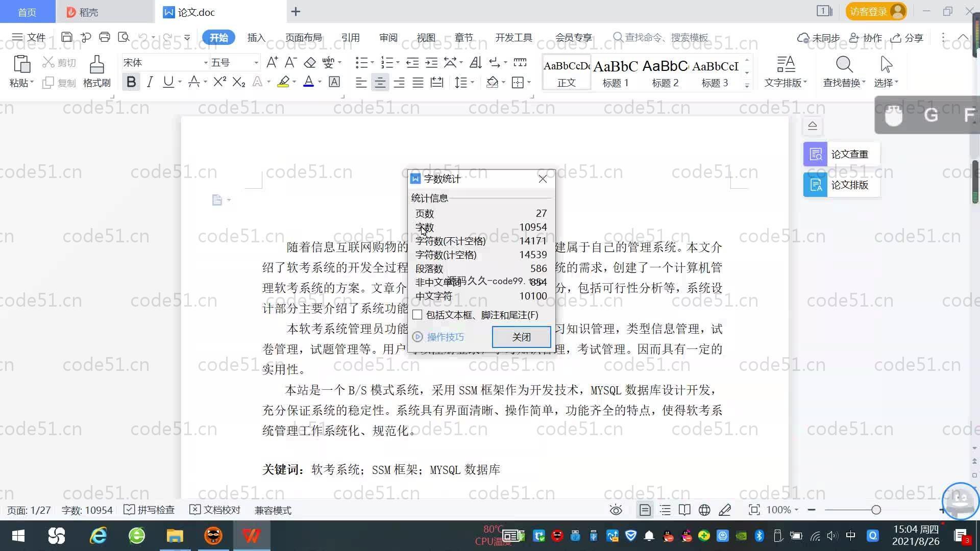The height and width of the screenshot is (551, 980).
Task: Apply distributed alignment
Action: click(x=437, y=82)
